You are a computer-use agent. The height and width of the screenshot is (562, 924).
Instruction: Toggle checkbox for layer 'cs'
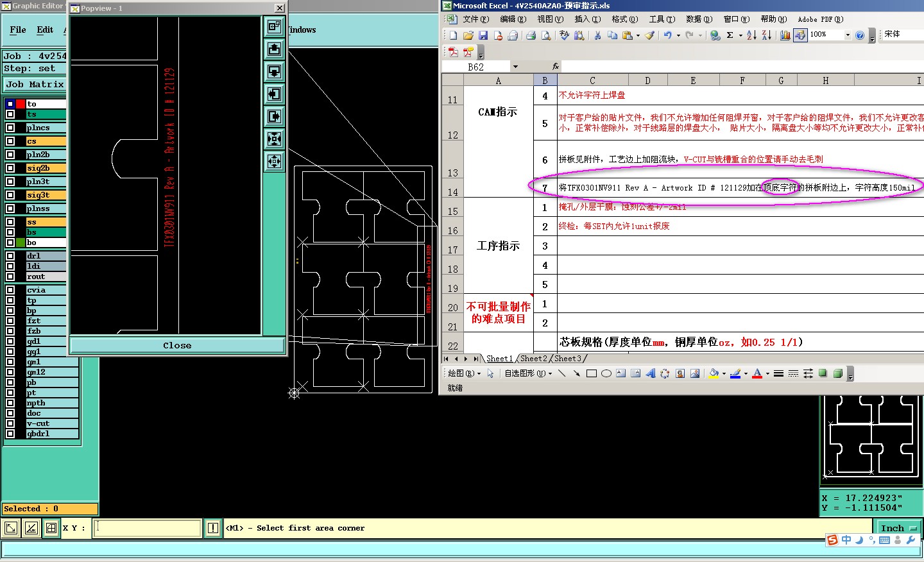pyautogui.click(x=10, y=141)
